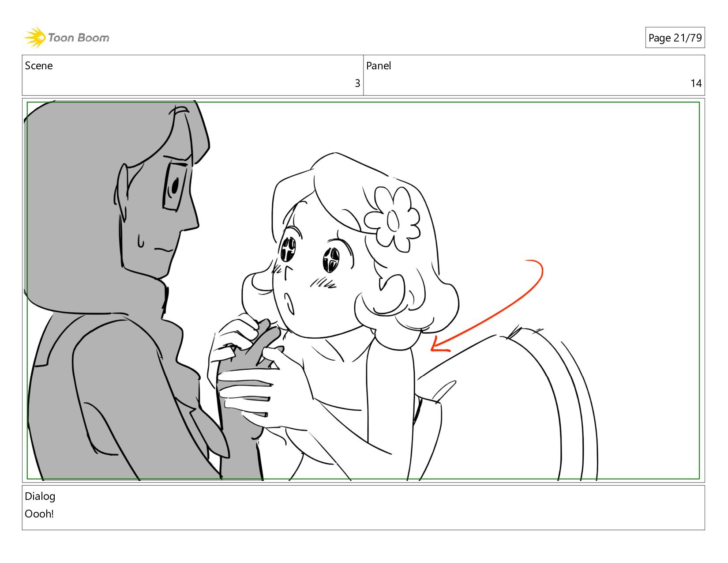Viewport: 728px width, 563px height.
Task: Click the panel number '14'
Action: (696, 83)
